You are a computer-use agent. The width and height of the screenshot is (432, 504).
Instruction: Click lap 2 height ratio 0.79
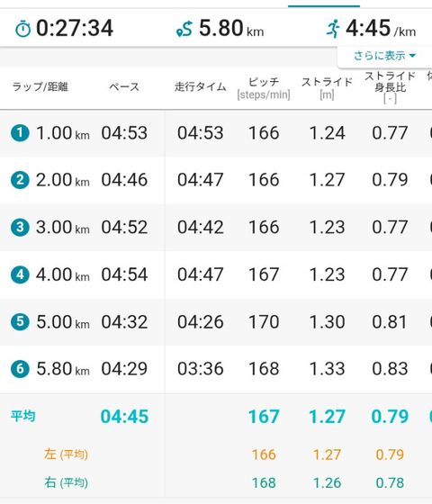pos(390,180)
